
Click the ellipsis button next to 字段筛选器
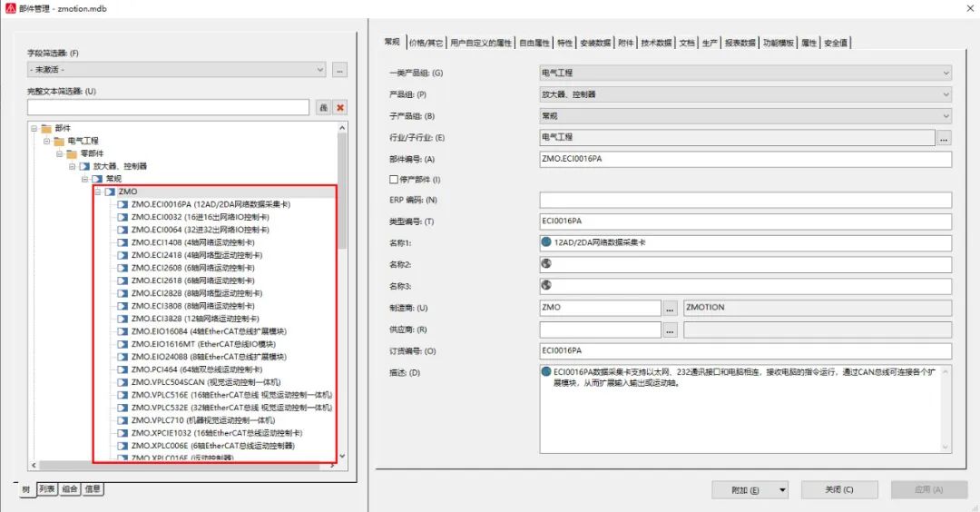[339, 70]
